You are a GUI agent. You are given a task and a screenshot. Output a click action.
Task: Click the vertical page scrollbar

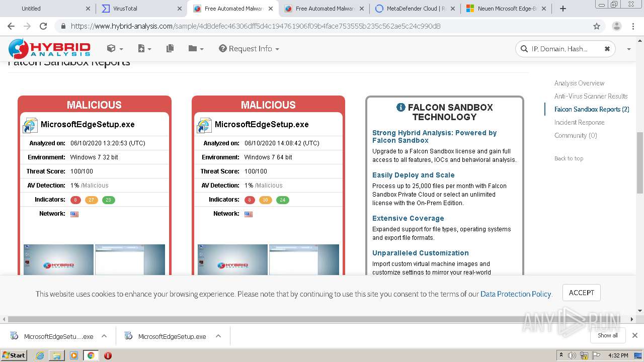coord(640,162)
